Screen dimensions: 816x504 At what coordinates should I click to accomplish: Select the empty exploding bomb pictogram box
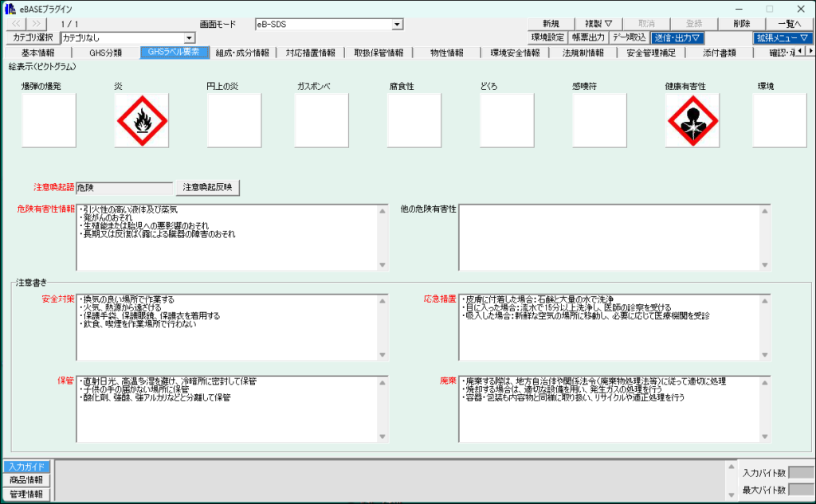[x=49, y=120]
